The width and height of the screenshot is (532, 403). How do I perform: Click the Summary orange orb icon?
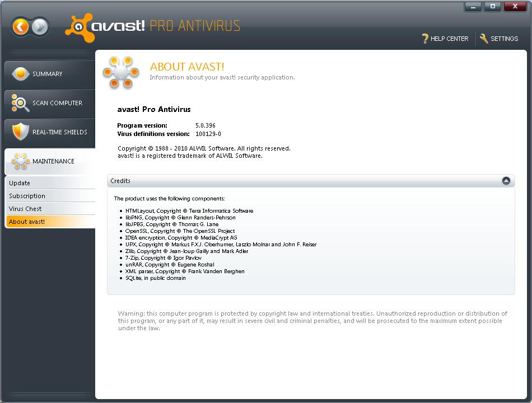[x=20, y=74]
